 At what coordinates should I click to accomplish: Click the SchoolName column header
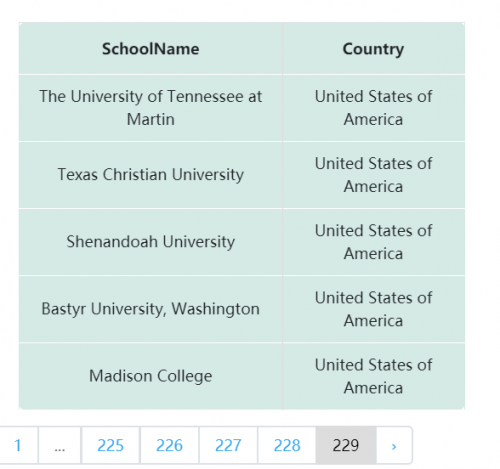tap(151, 49)
